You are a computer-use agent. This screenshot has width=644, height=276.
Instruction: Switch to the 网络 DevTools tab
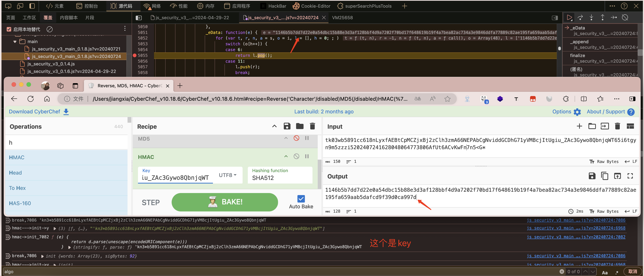tap(152, 6)
